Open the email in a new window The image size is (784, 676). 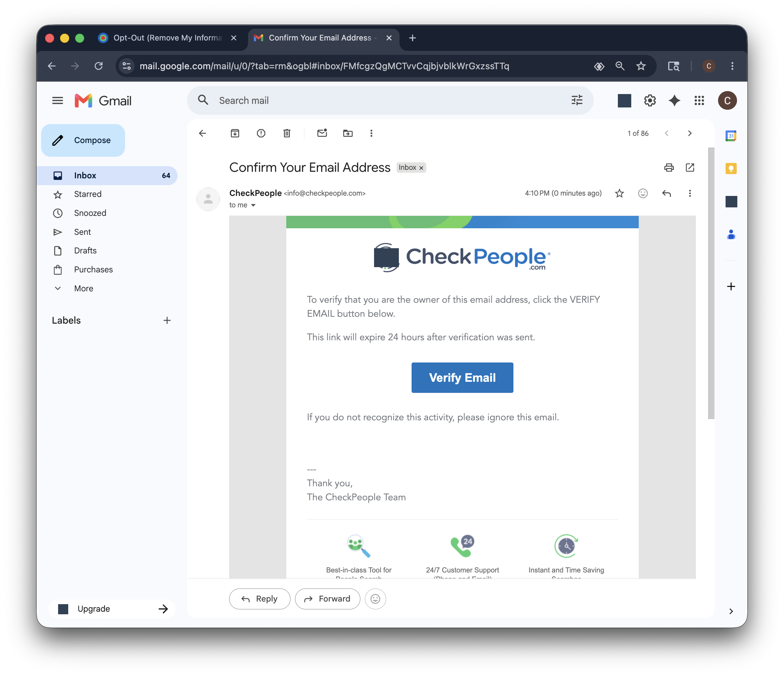[x=690, y=167]
